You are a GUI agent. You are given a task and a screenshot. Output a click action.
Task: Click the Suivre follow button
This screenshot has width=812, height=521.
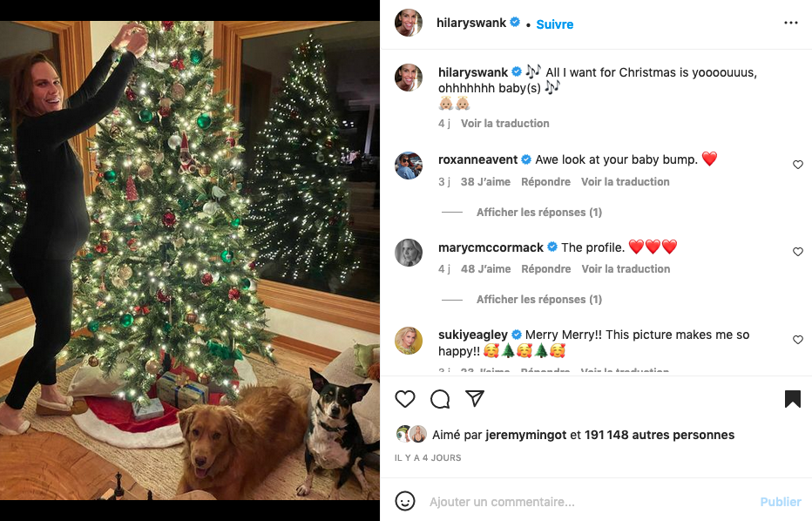tap(555, 24)
